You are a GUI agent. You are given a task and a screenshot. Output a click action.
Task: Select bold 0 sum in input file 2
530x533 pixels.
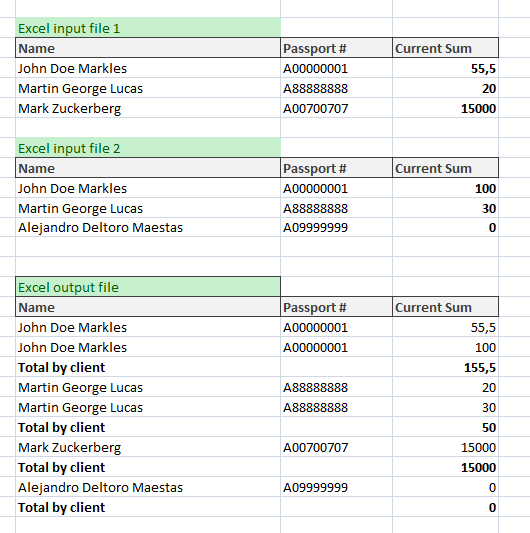click(x=446, y=227)
